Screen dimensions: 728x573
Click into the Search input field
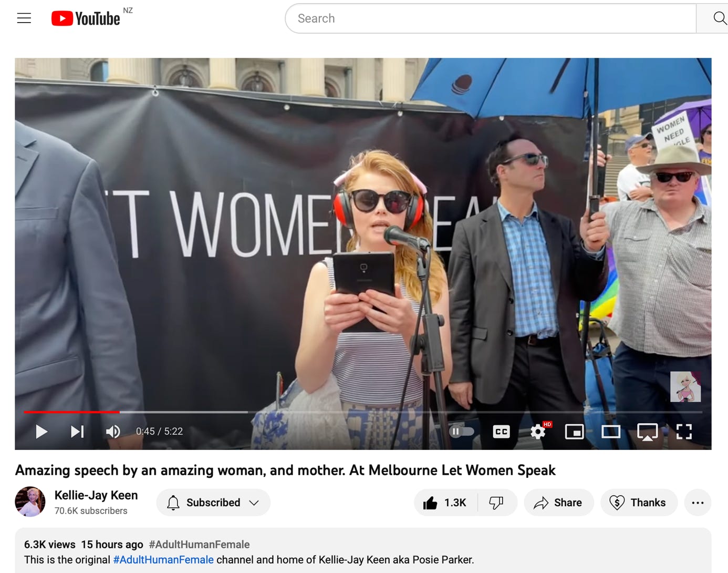click(x=488, y=18)
